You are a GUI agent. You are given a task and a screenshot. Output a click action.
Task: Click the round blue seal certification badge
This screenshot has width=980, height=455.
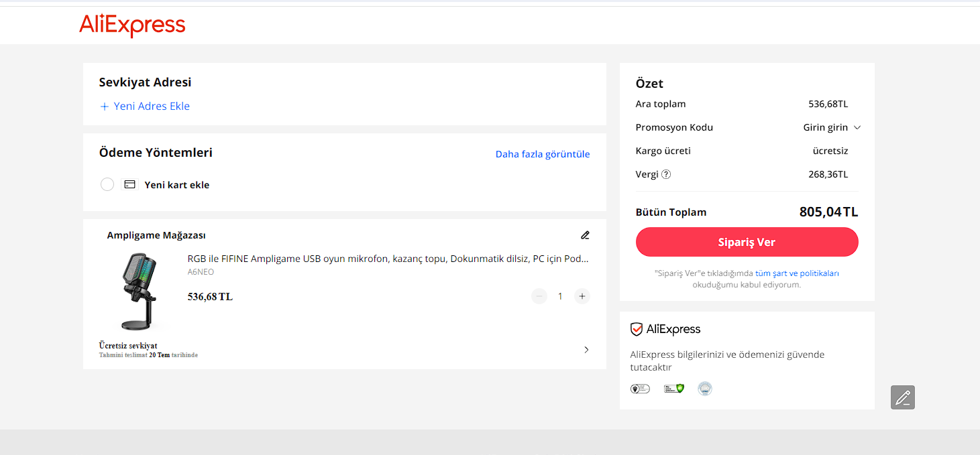[x=705, y=389]
